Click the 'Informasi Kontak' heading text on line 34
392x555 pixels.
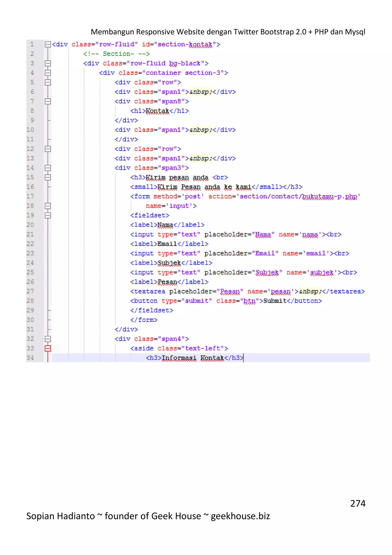point(193,358)
